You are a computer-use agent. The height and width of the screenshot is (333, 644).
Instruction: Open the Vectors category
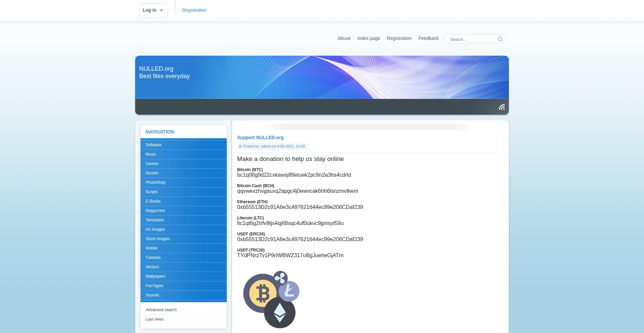coord(183,267)
